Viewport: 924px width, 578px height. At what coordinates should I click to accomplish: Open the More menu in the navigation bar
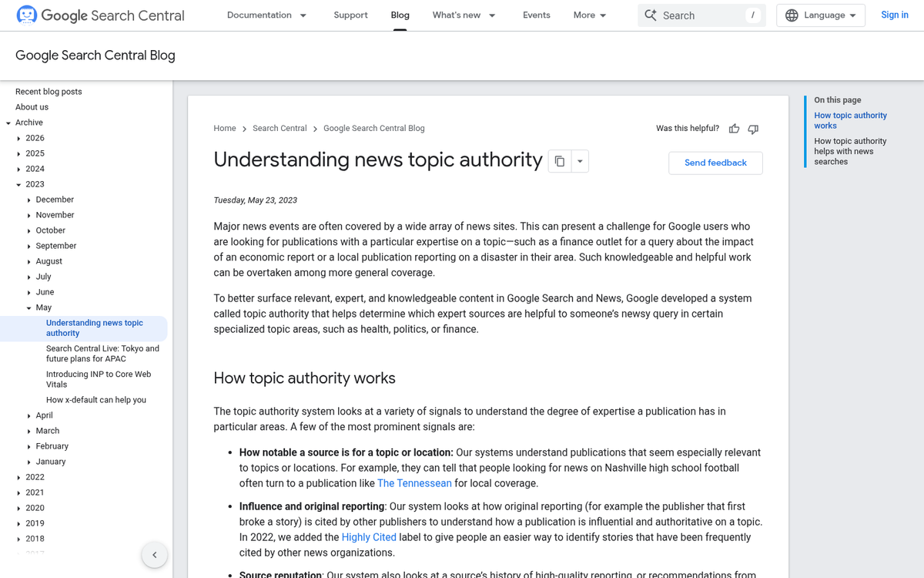coord(589,15)
